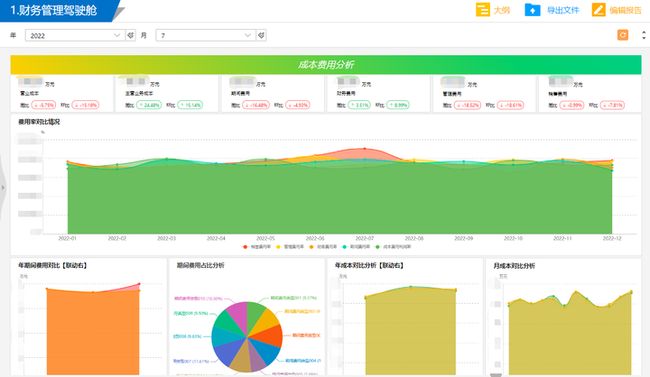
Task: Click the 2022-06 axis label
Action: pos(315,238)
